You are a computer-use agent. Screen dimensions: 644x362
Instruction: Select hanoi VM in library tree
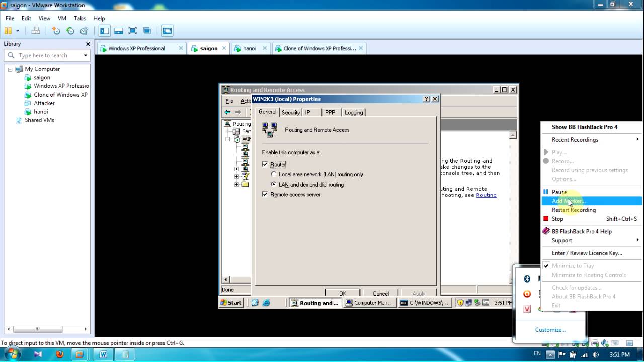click(x=41, y=111)
